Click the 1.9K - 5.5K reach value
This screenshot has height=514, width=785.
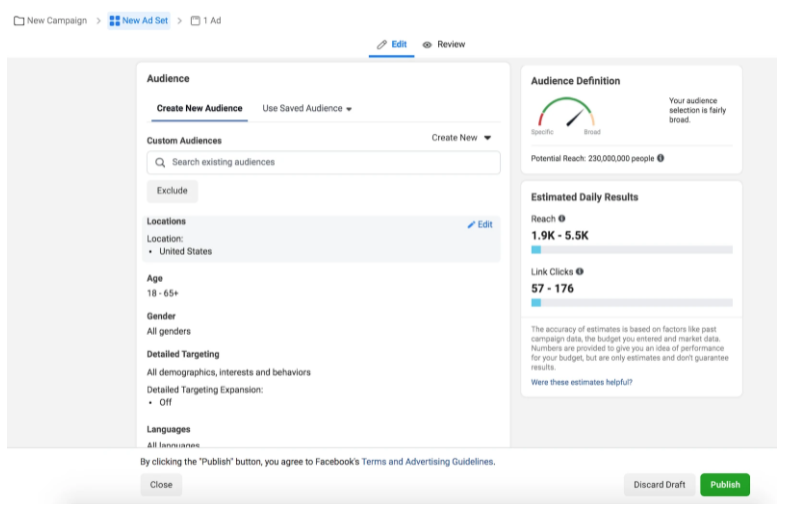click(x=560, y=235)
